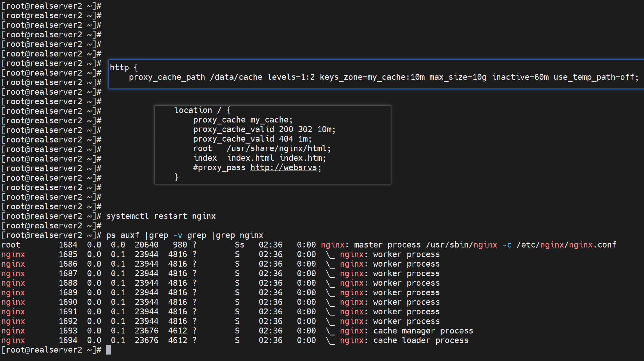Image resolution: width=644 pixels, height=361 pixels.
Task: Click the terminal cursor at last prompt
Action: coord(109,350)
